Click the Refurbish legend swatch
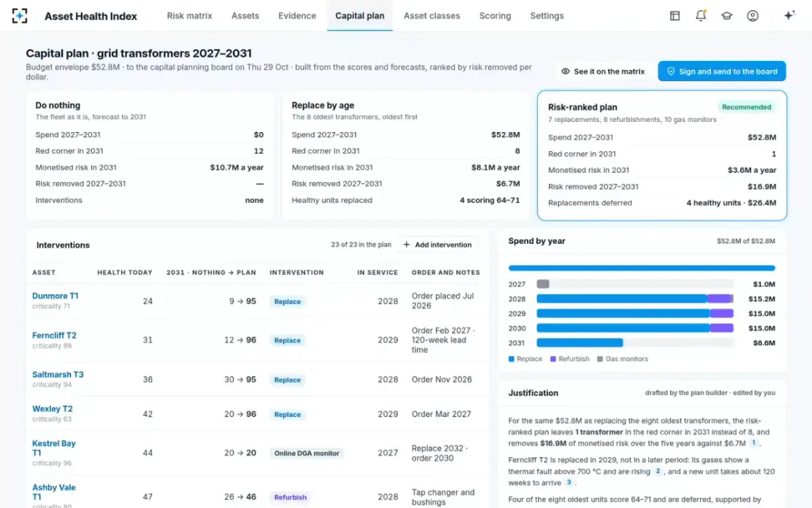The image size is (812, 508). tap(553, 359)
